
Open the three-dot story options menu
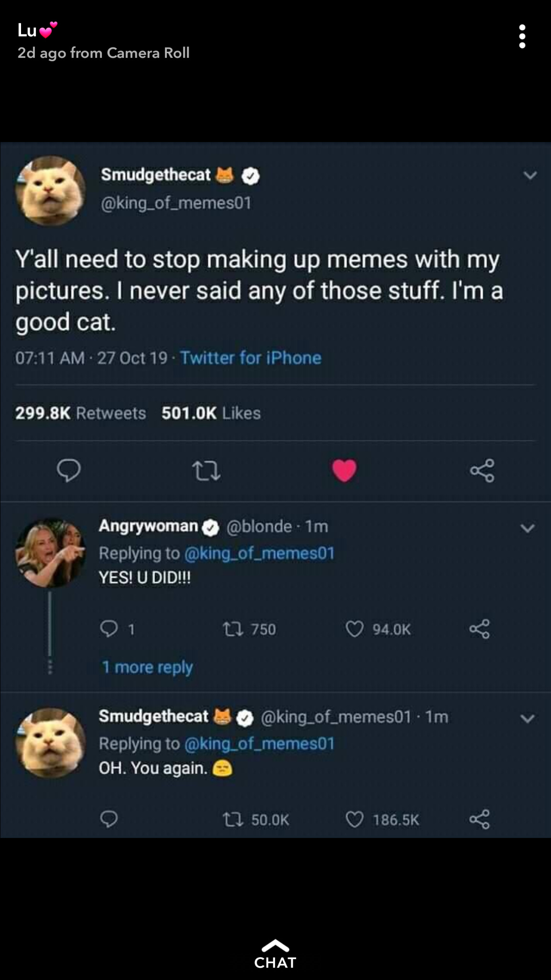pos(522,36)
